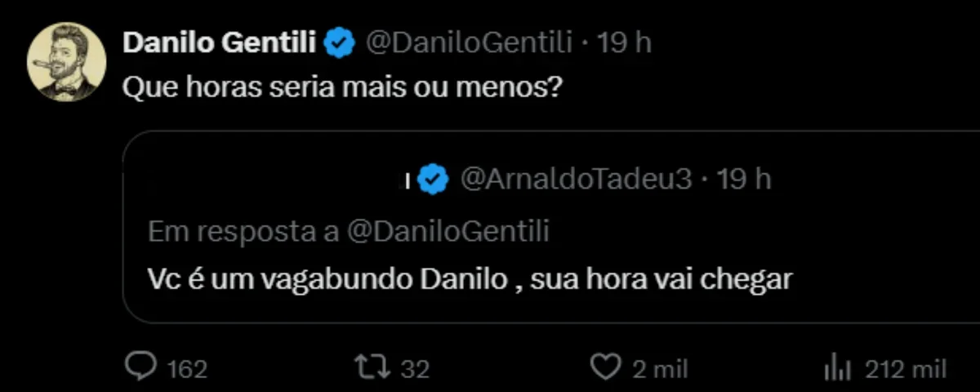
Task: Click the 2 mil likes count
Action: (661, 369)
